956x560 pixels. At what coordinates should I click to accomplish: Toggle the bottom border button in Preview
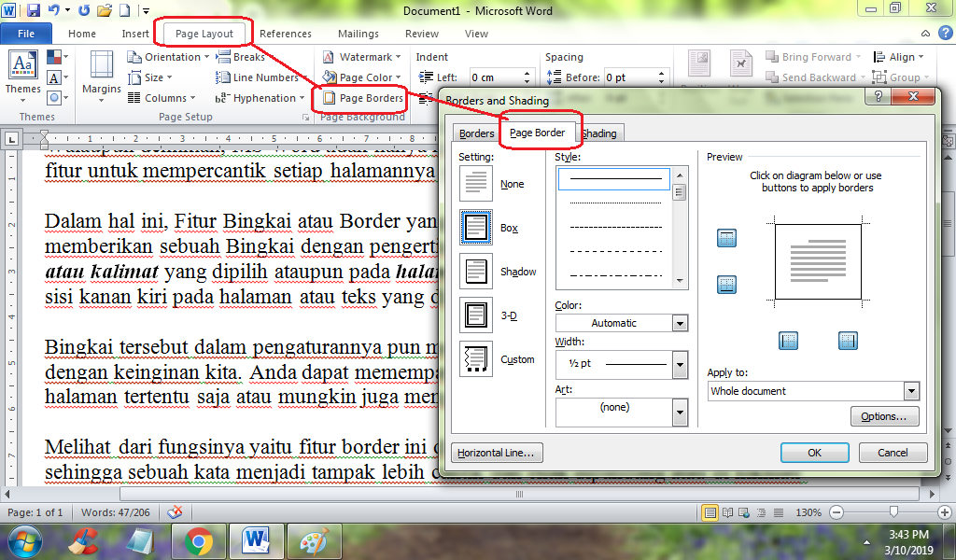tap(726, 284)
